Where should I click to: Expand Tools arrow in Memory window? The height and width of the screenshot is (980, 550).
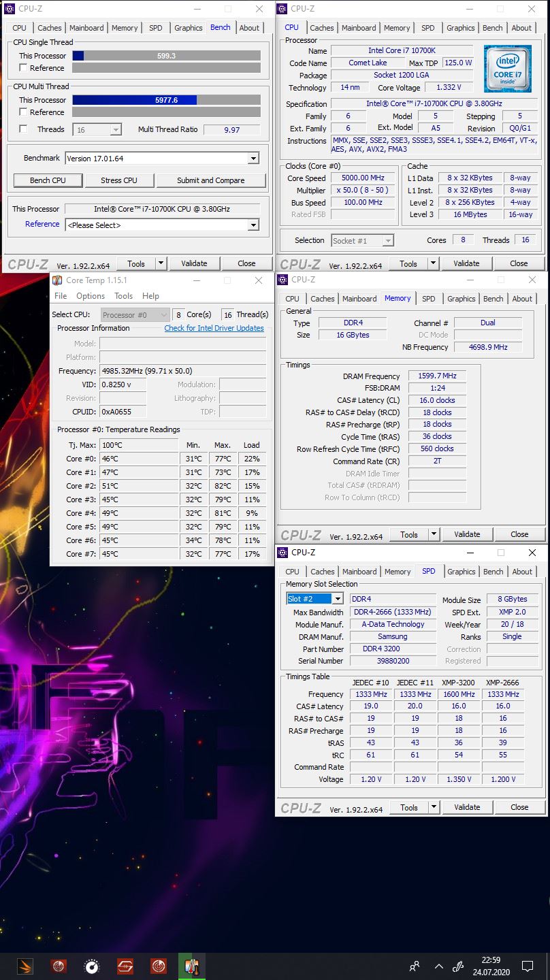pyautogui.click(x=434, y=534)
